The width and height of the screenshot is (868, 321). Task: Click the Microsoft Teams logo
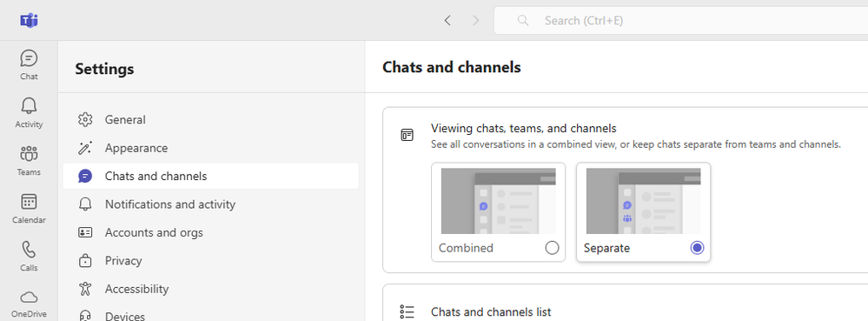pos(29,21)
